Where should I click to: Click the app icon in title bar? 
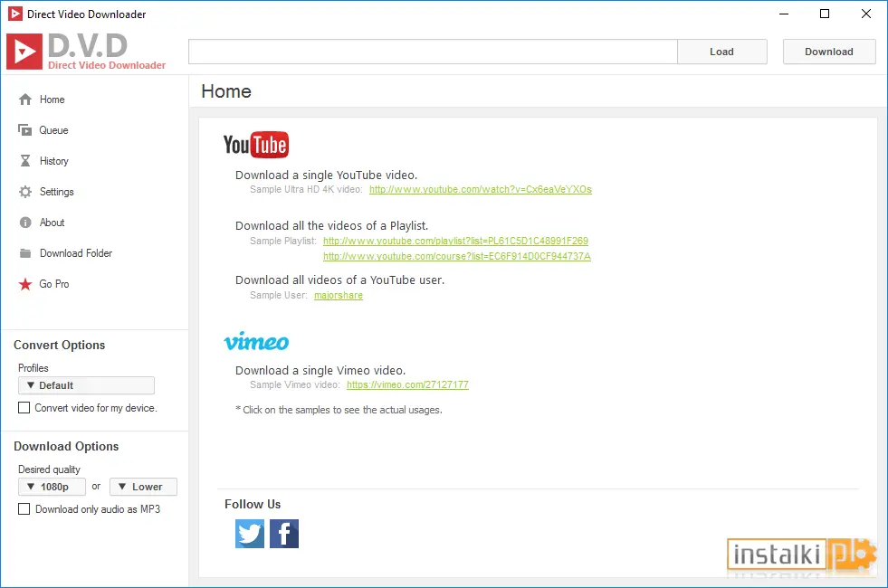tap(15, 14)
